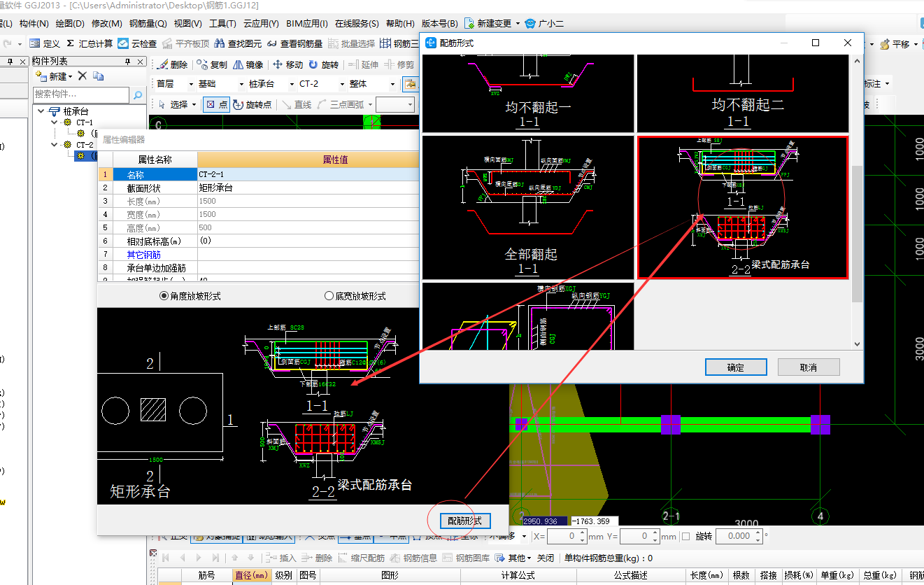Expand the 新建 dropdown
Image resolution: width=924 pixels, height=585 pixels.
point(70,76)
